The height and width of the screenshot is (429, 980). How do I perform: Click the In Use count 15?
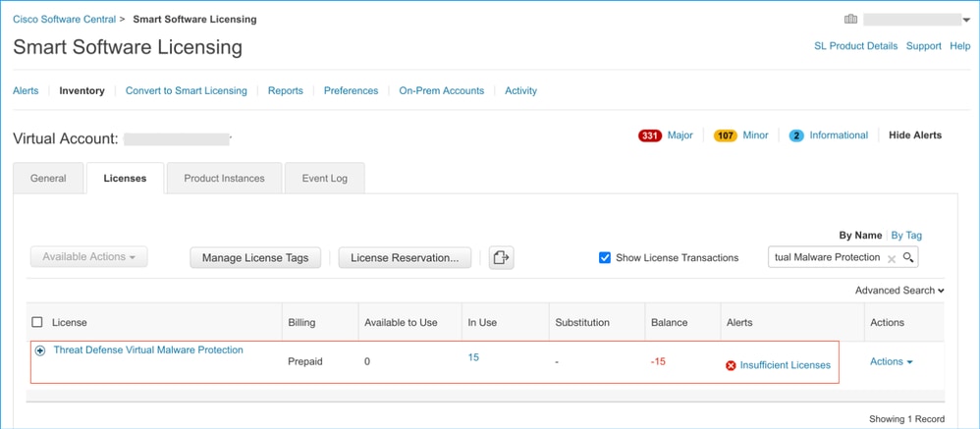pos(473,357)
